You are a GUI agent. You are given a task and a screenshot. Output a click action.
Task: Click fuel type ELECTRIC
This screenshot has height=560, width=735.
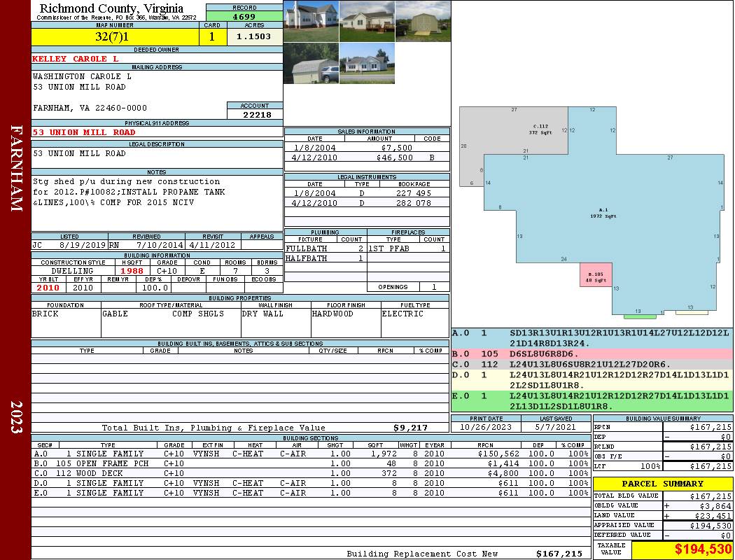pyautogui.click(x=402, y=314)
